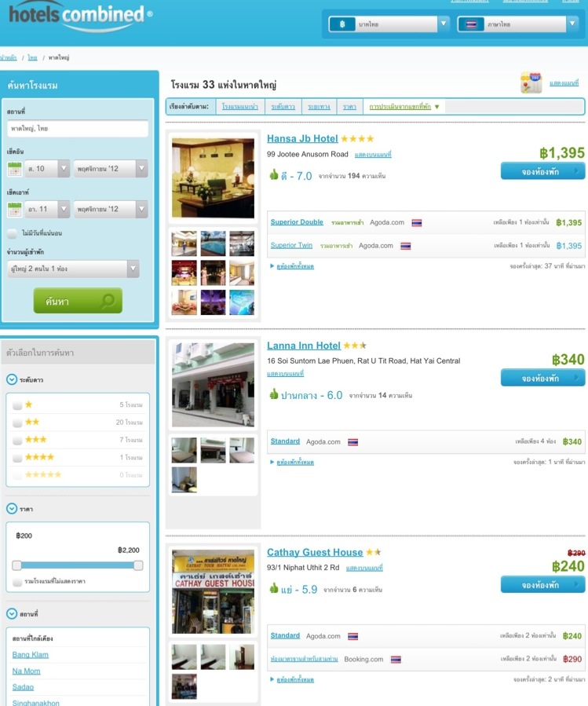Open the check-out month dropdown
The width and height of the screenshot is (588, 706).
coord(111,210)
